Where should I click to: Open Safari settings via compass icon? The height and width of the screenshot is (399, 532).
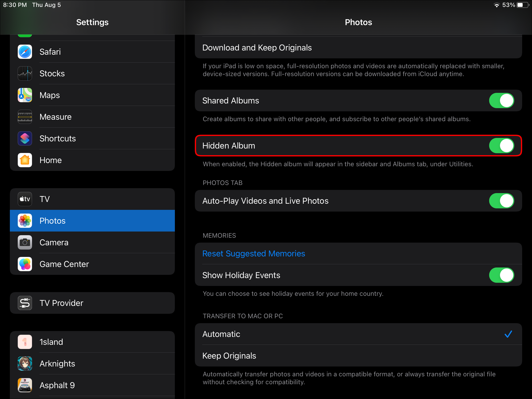pyautogui.click(x=25, y=52)
